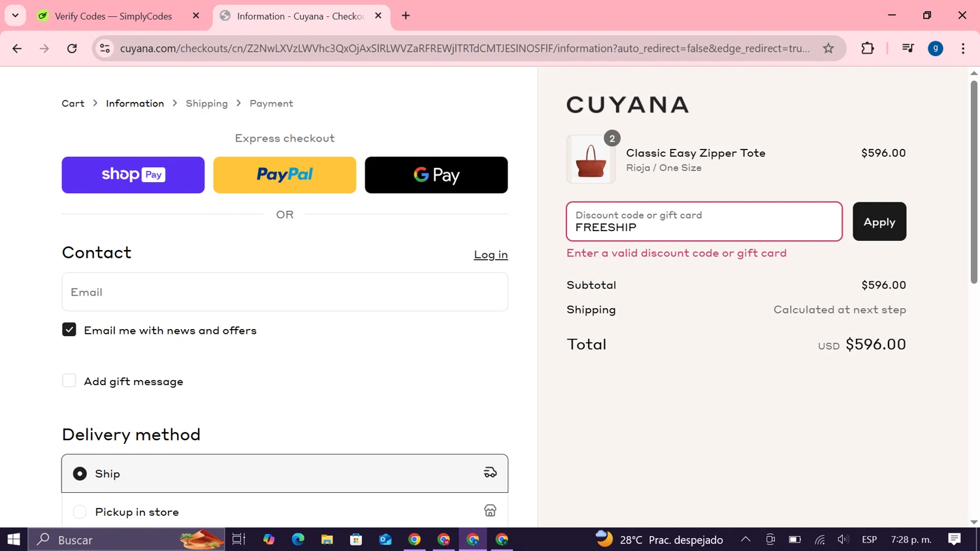The width and height of the screenshot is (980, 551).
Task: Click the Log in link
Action: [x=491, y=255]
